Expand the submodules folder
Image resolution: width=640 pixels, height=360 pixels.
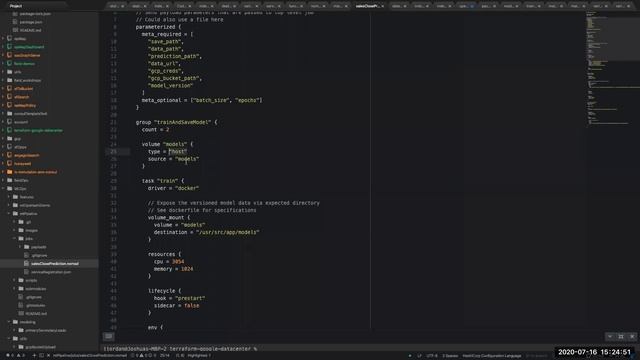click(x=15, y=289)
